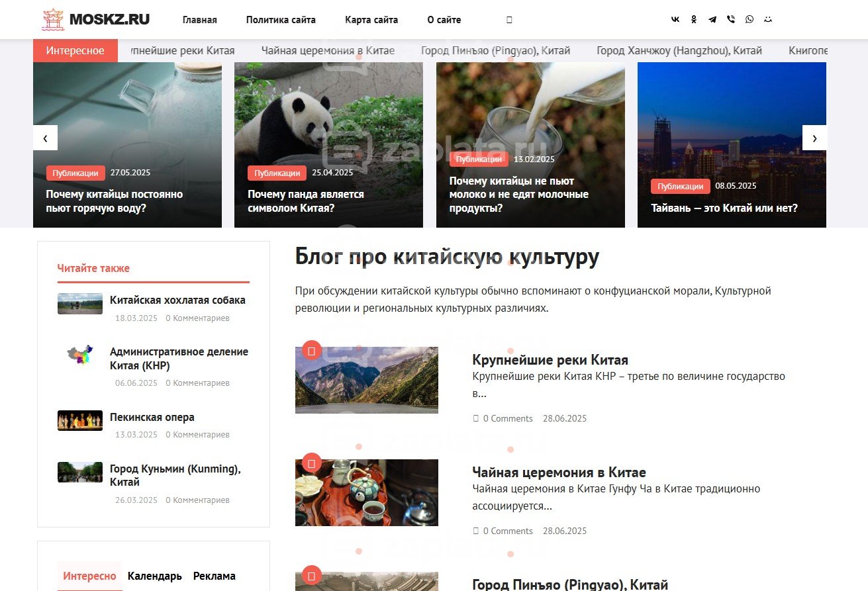This screenshot has width=868, height=591.
Task: Open ticker link Чайная церемония в Китае
Action: tap(328, 50)
